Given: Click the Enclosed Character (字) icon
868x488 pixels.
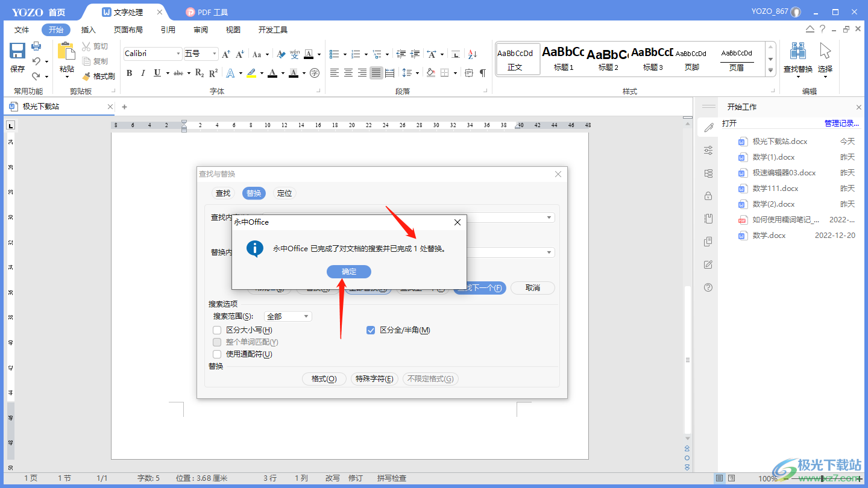Looking at the screenshot, I should click(x=315, y=73).
